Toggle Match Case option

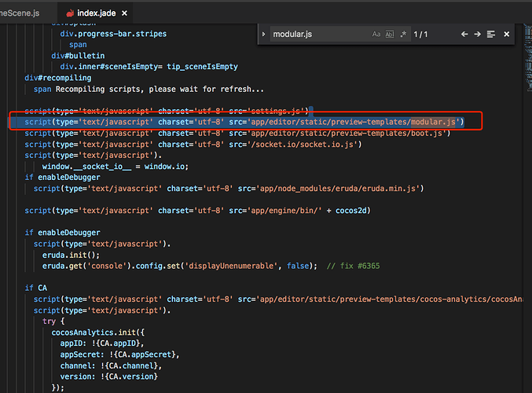tap(376, 35)
